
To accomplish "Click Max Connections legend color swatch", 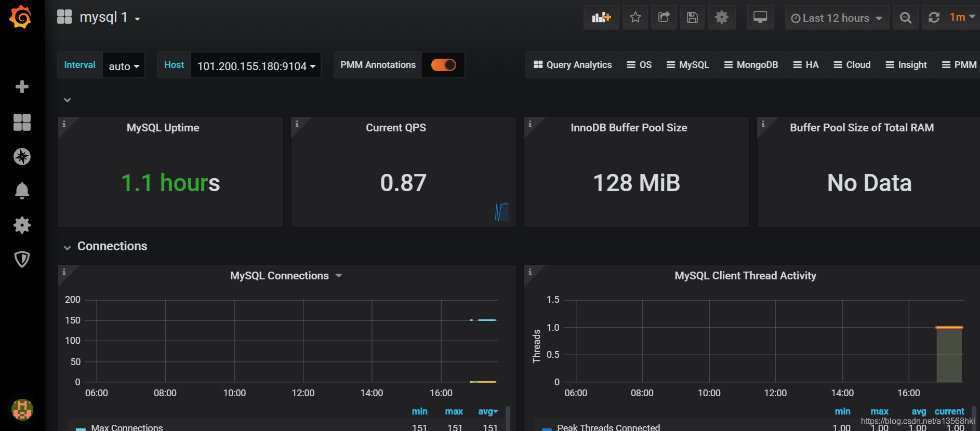I will 81,429.
